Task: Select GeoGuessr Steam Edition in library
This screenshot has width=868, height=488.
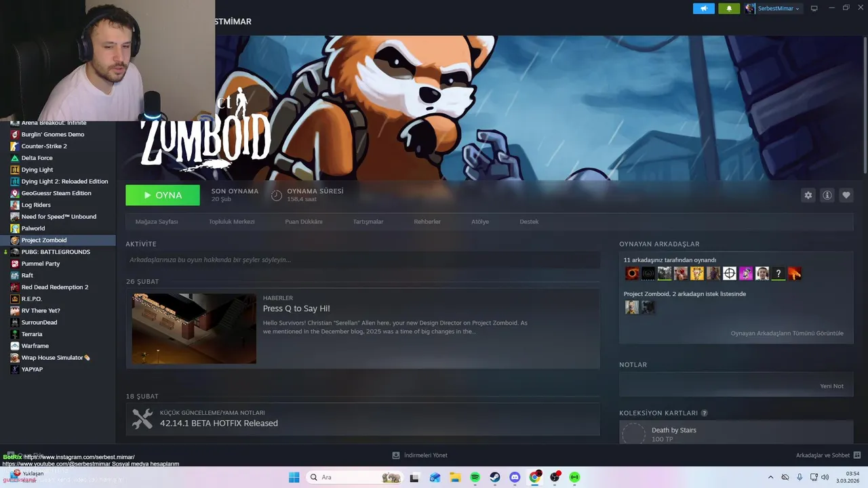Action: click(58, 193)
